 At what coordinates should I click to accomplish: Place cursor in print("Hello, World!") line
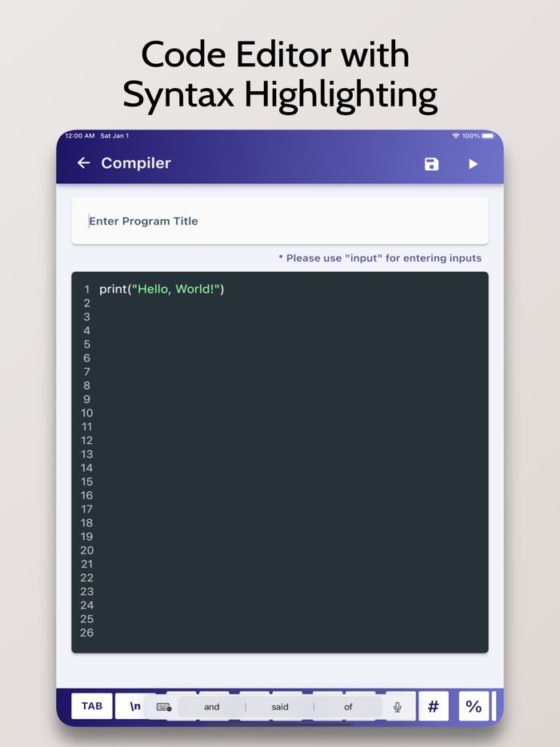click(162, 290)
